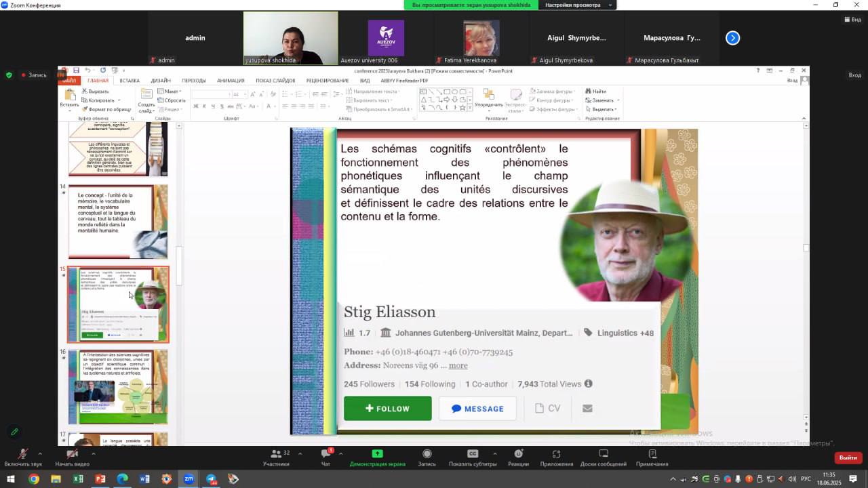Select yusupova shokhida video thumbnail
The image size is (868, 488).
point(291,38)
